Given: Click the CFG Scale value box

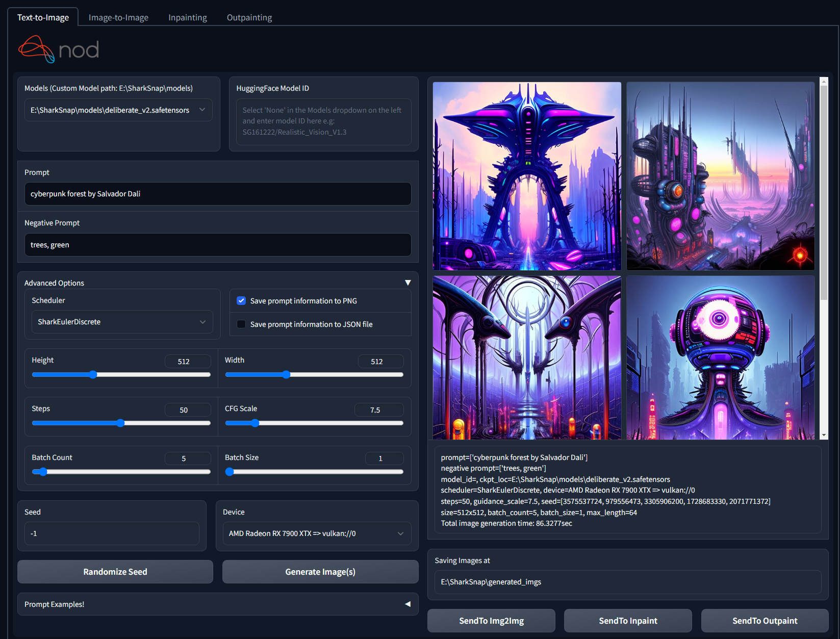Looking at the screenshot, I should (x=379, y=410).
